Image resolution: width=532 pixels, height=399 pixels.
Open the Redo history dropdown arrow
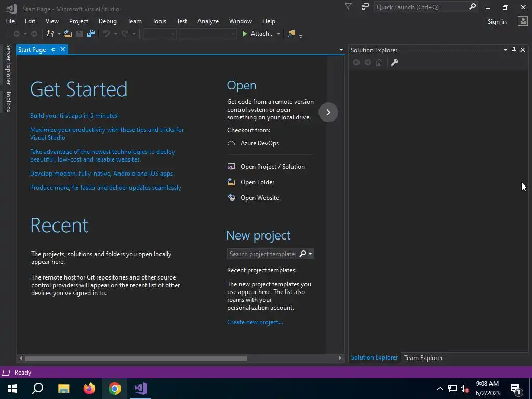[x=134, y=34]
